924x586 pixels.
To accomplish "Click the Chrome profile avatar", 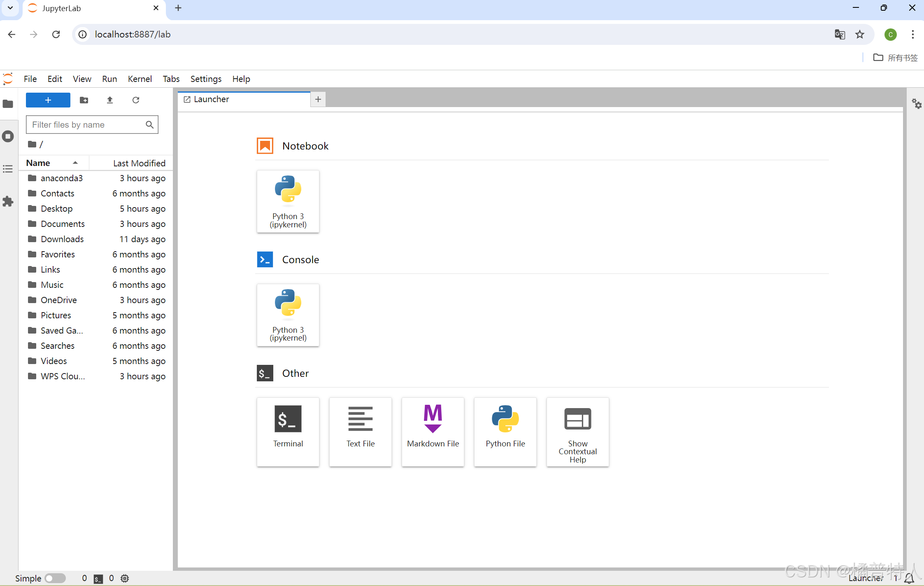I will click(890, 35).
